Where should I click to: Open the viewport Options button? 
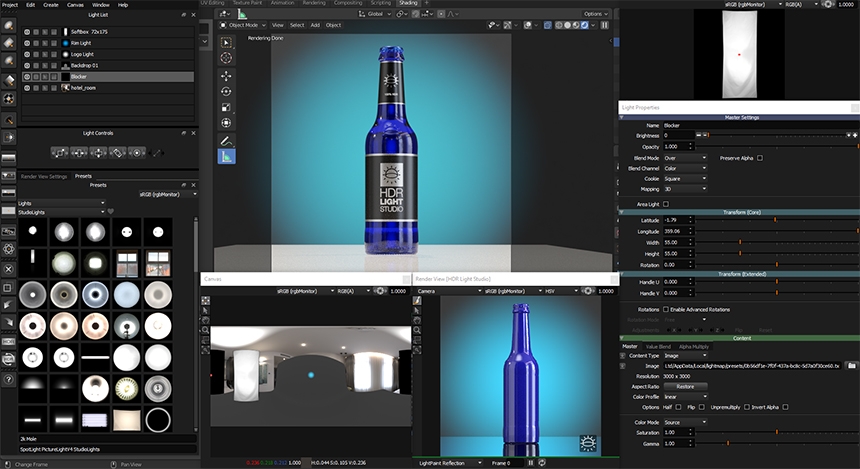point(595,14)
